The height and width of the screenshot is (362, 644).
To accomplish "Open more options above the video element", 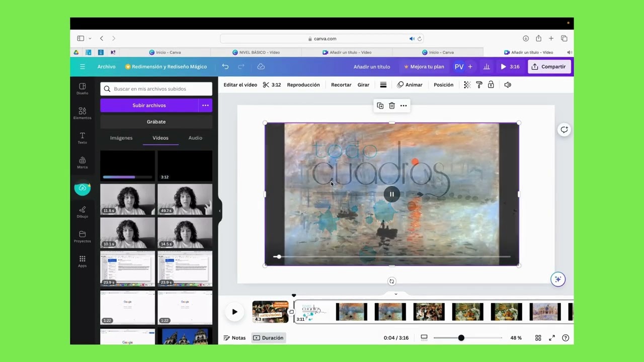I will (404, 106).
